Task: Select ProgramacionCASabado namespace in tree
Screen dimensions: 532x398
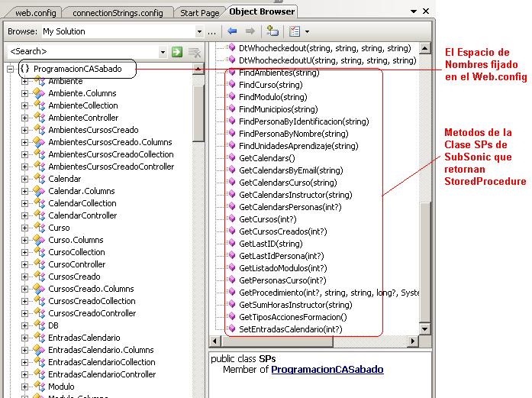Action: pyautogui.click(x=77, y=69)
